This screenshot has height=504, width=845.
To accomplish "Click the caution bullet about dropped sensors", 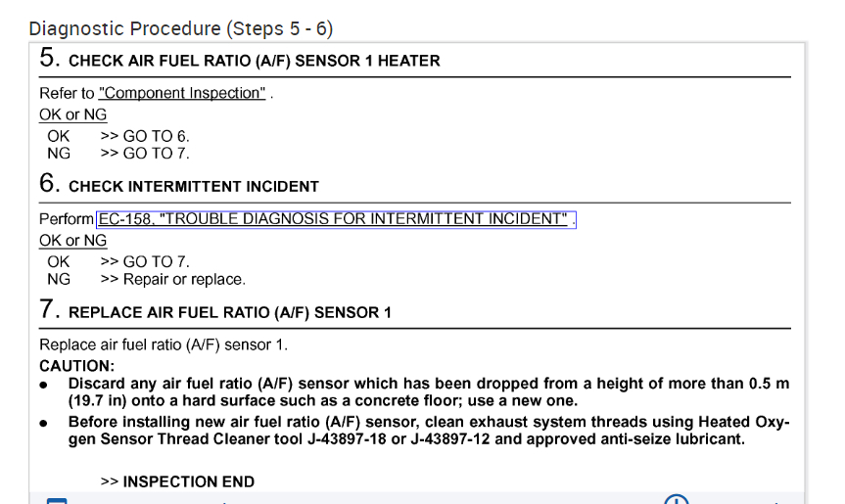I will tap(428, 392).
